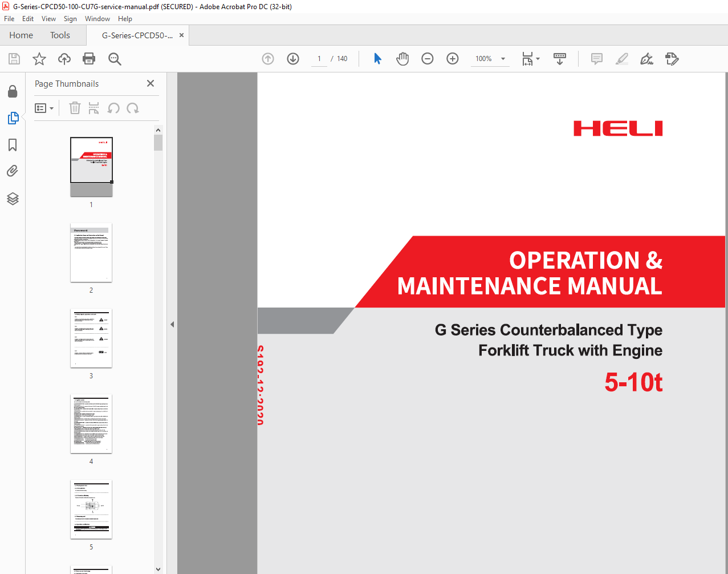
Task: Open the View menu
Action: [48, 19]
